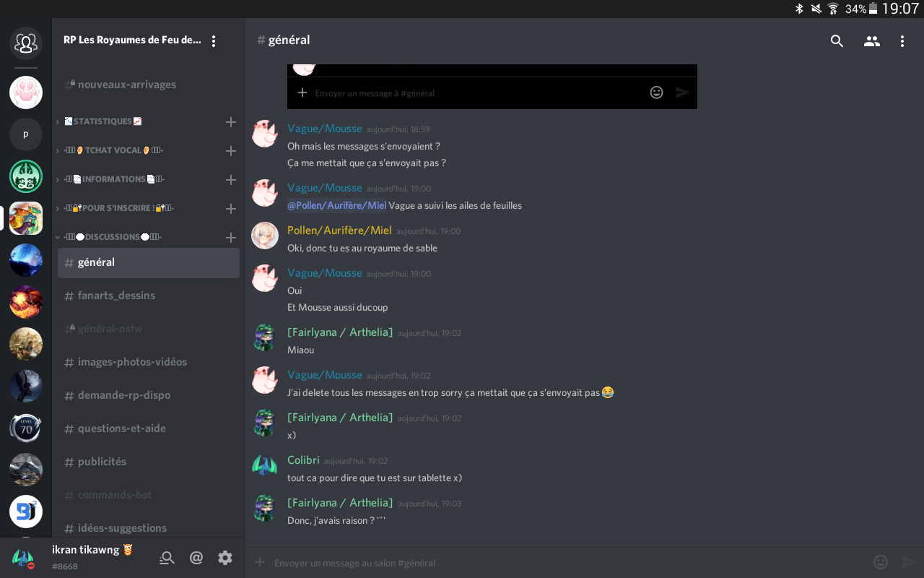Open mentions with the @ icon
Image resolution: width=924 pixels, height=578 pixels.
(x=196, y=558)
